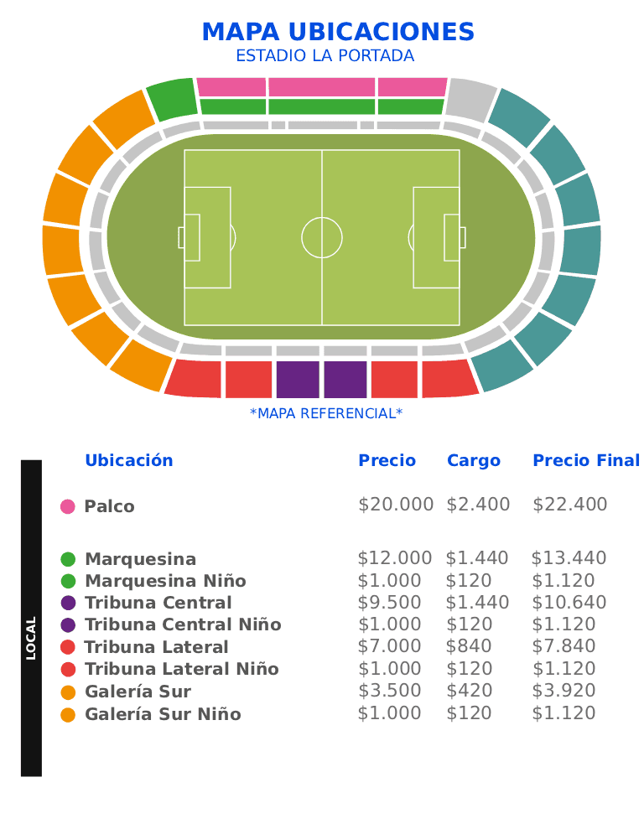Click the *MAPA REFERENCIAL* note

[326, 413]
